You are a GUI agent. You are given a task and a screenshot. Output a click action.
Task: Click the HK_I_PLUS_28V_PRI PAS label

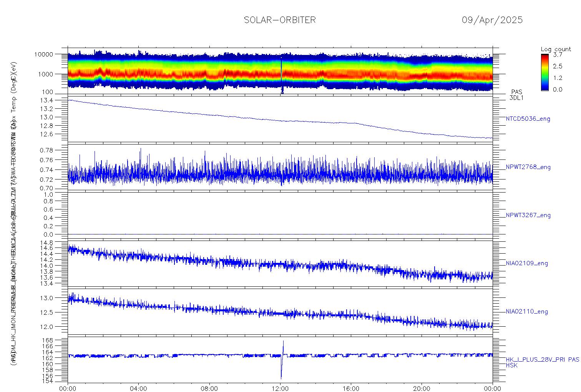pos(542,360)
